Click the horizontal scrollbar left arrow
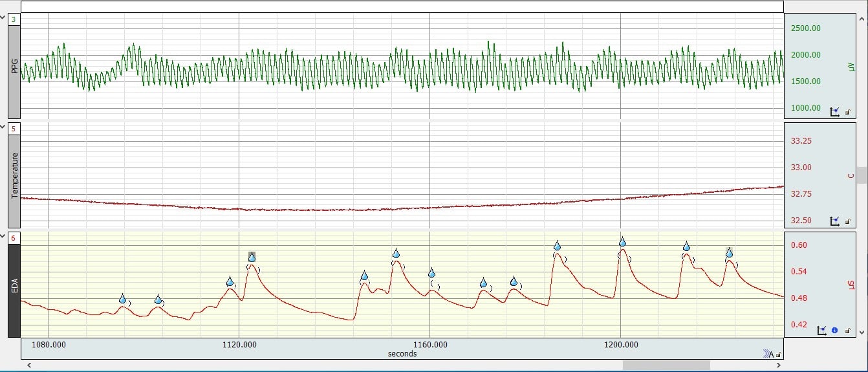The image size is (868, 372). click(x=27, y=366)
